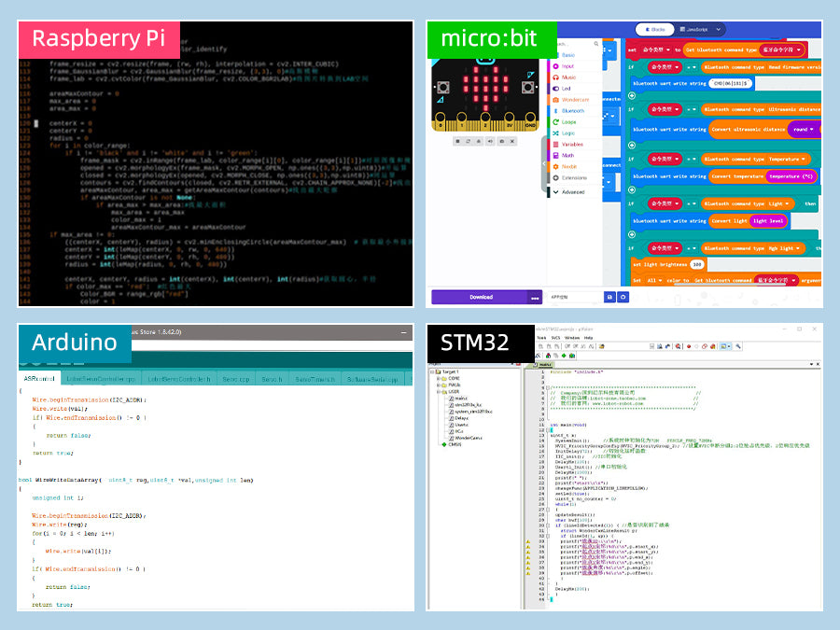Expand the Advanced block categories
Image resolution: width=840 pixels, height=630 pixels.
(x=572, y=191)
